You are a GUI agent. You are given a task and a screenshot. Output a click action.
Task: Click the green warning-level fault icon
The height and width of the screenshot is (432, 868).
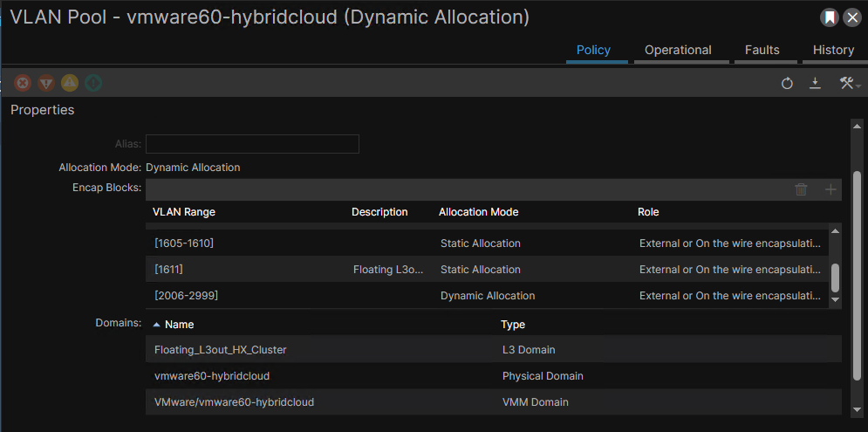click(93, 83)
